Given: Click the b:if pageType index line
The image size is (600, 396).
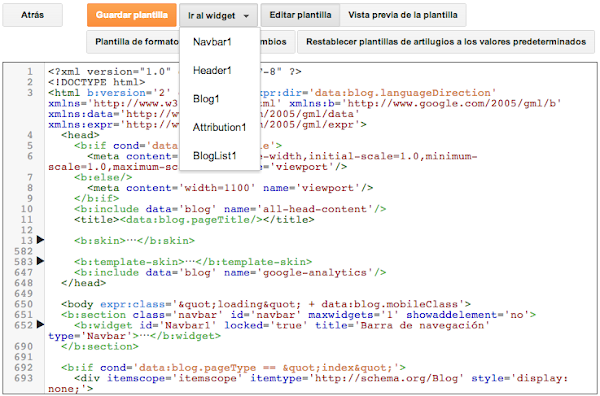Looking at the screenshot, I should click(233, 368).
